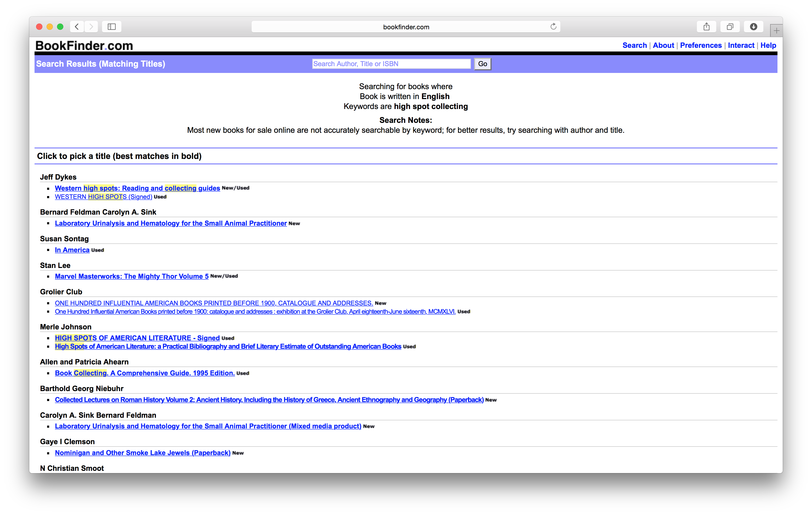Reload the page with refresh icon
The image size is (812, 515).
point(553,27)
